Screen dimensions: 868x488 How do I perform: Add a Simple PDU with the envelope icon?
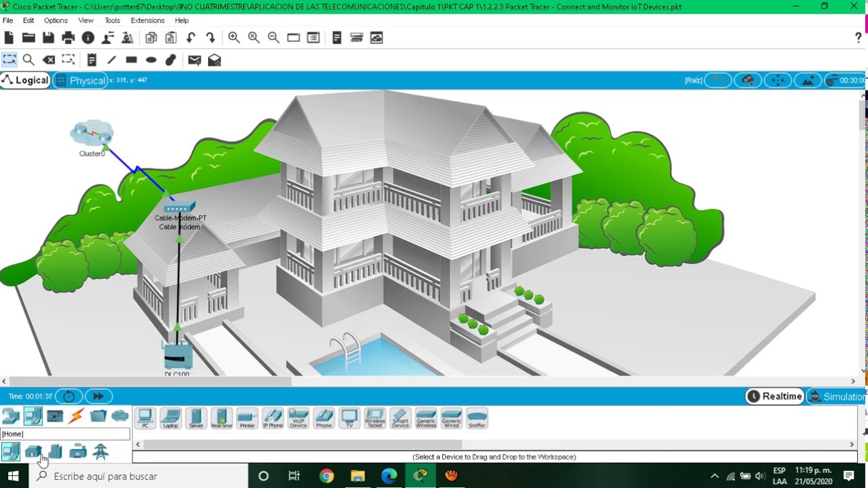(x=195, y=60)
